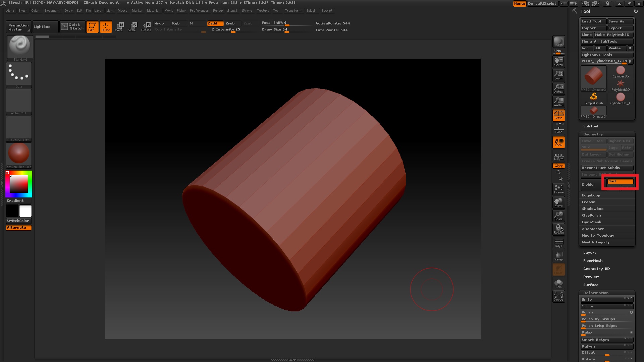The image size is (644, 362).
Task: Toggle the Floor grid
Action: [x=558, y=129]
